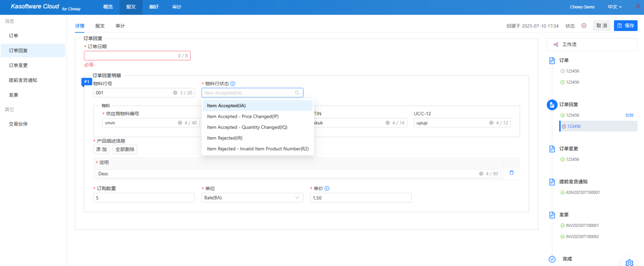This screenshot has width=644, height=266.
Task: Click the trash icon to delete description row
Action: [511, 173]
